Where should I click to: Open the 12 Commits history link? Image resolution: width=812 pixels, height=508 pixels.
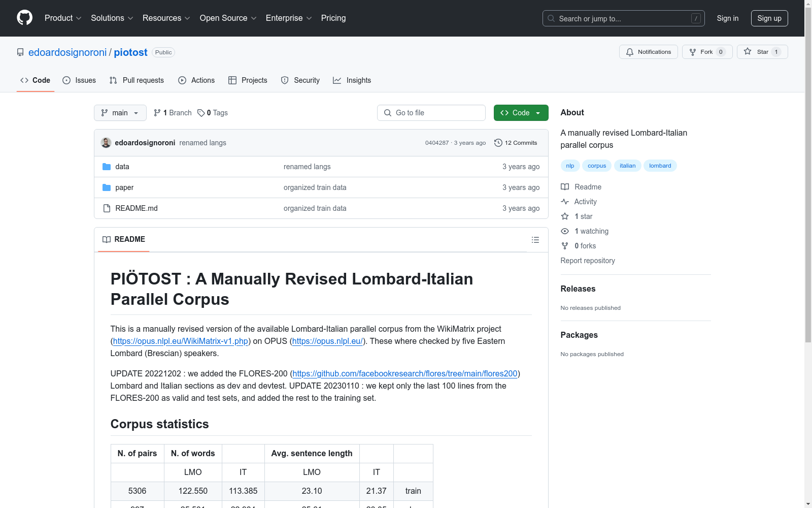[516, 143]
